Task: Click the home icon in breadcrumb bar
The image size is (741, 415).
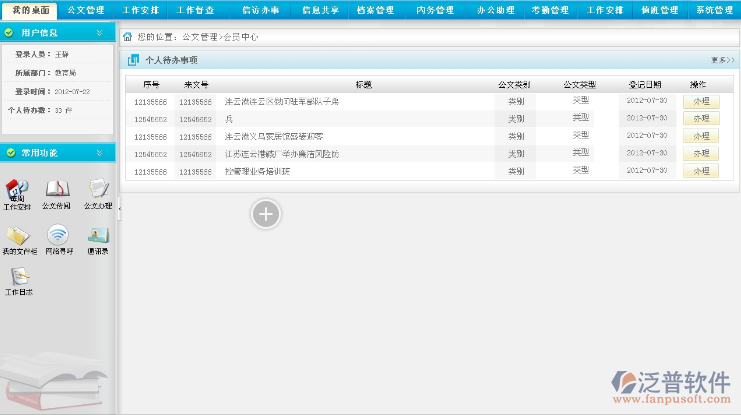Action: pyautogui.click(x=127, y=37)
